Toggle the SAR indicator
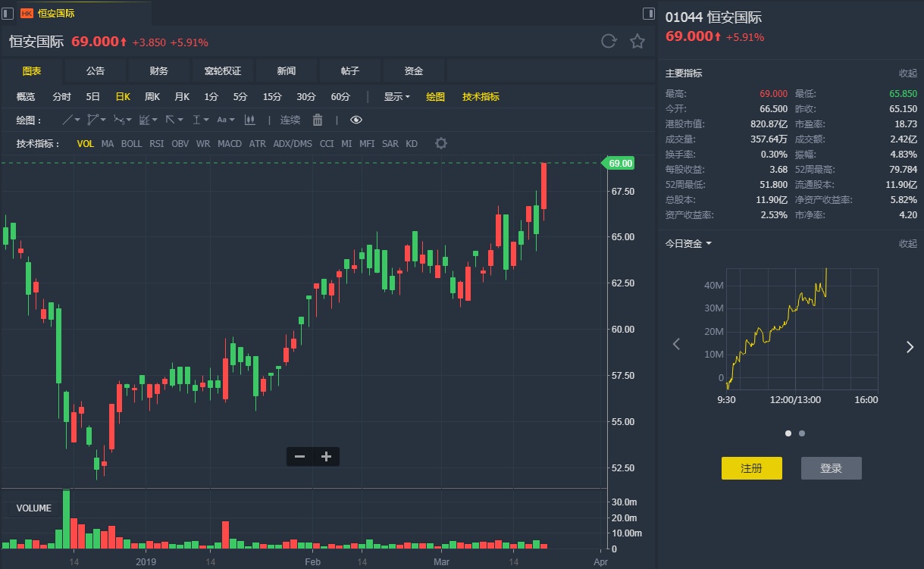The height and width of the screenshot is (569, 924). 390,143
